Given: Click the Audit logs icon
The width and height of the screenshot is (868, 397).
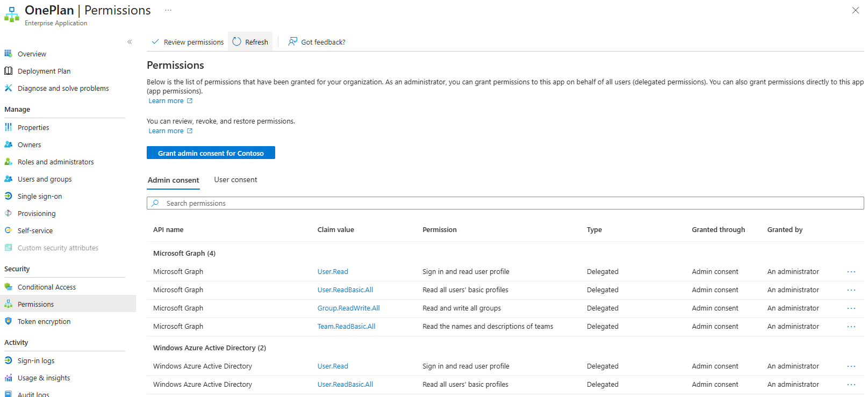Looking at the screenshot, I should click(8, 394).
